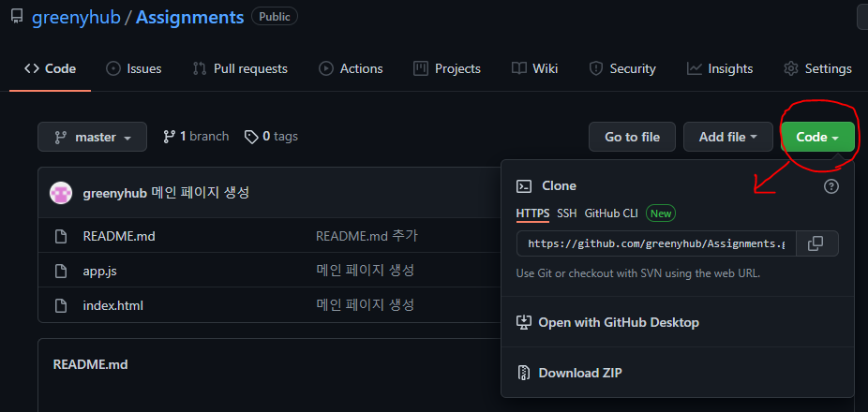View the Insights tab
The height and width of the screenshot is (412, 868).
click(x=720, y=68)
